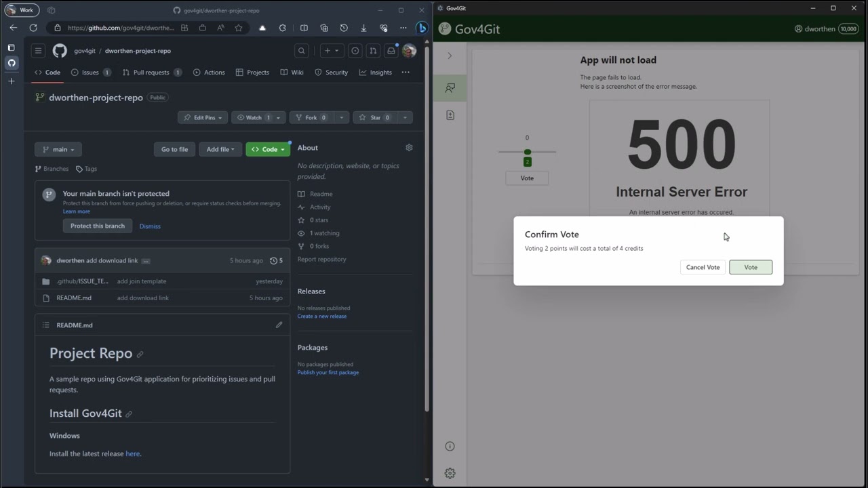This screenshot has height=488, width=868.
Task: Expand the Fork options dropdown arrow
Action: 341,117
